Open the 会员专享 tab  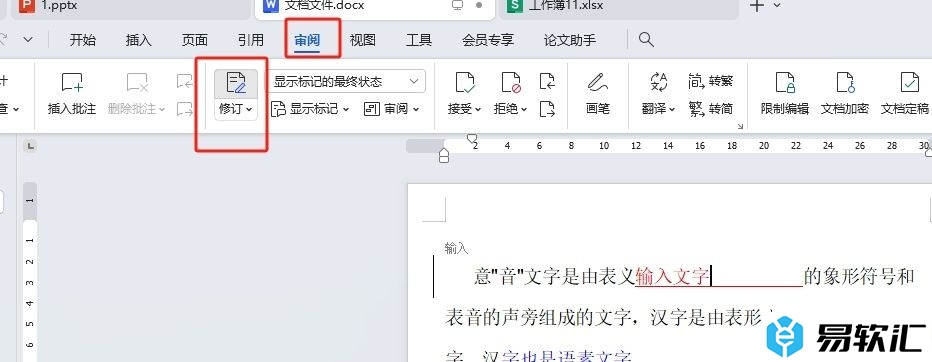coord(488,40)
